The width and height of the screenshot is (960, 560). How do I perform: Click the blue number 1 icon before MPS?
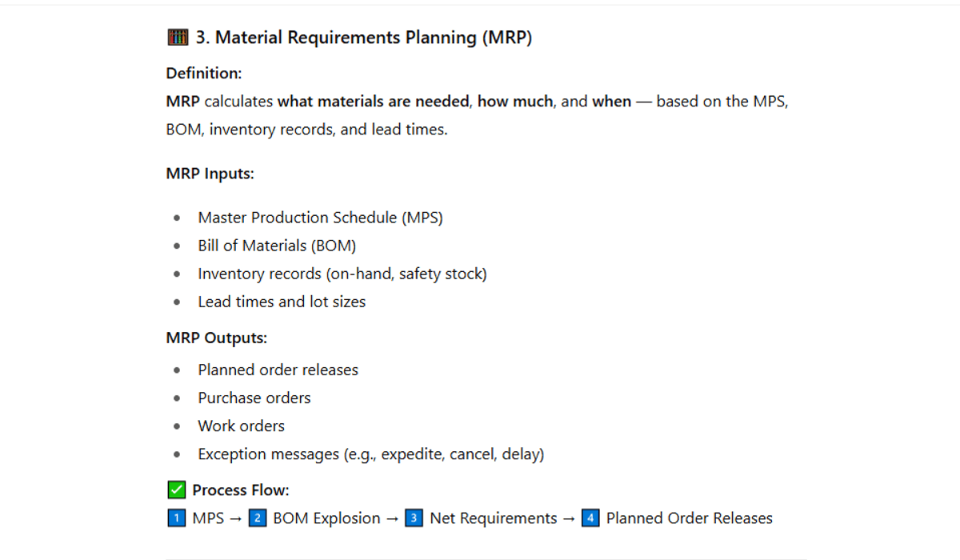click(176, 518)
